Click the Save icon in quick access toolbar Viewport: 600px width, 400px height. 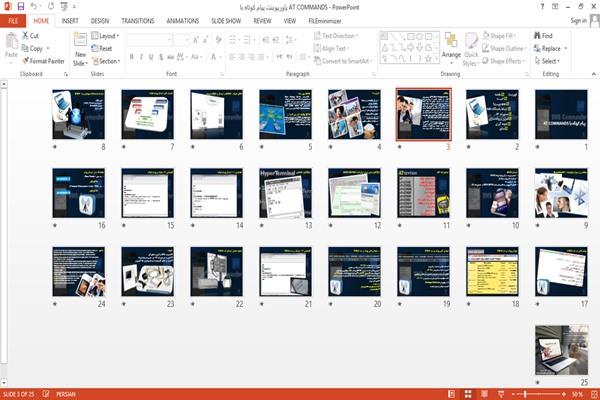(21, 7)
